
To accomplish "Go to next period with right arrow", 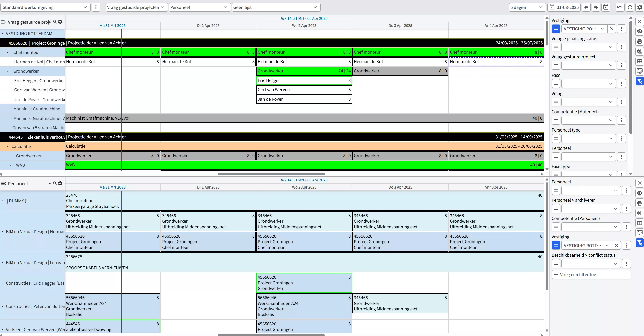I will tap(596, 7).
